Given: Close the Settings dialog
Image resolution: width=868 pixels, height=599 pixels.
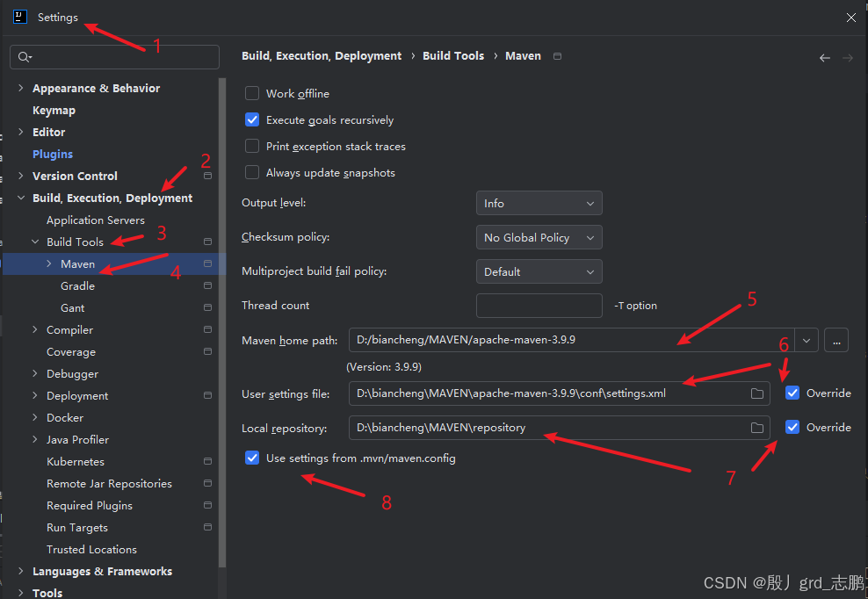Looking at the screenshot, I should coord(851,18).
